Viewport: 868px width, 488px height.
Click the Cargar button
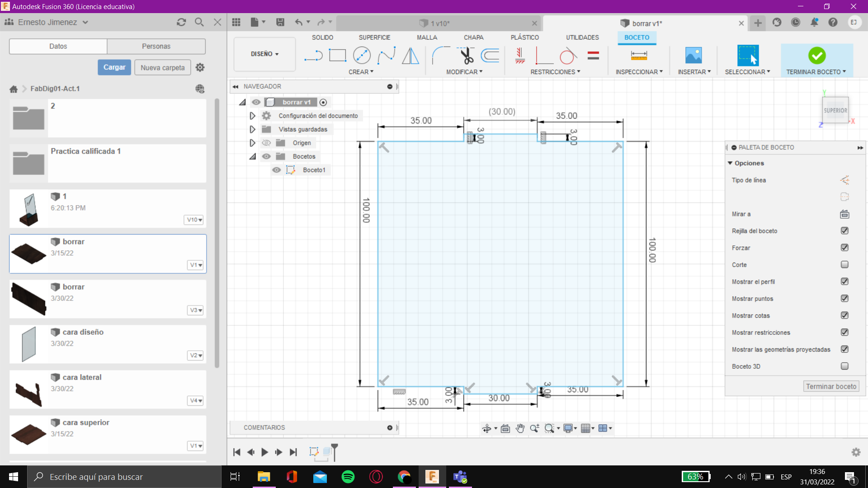(114, 67)
